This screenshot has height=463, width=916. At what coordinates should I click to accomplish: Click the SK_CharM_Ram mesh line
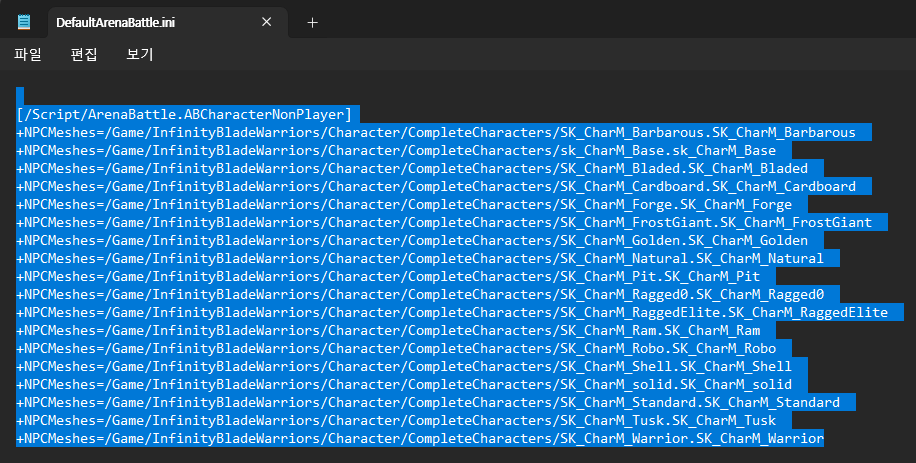(x=388, y=331)
